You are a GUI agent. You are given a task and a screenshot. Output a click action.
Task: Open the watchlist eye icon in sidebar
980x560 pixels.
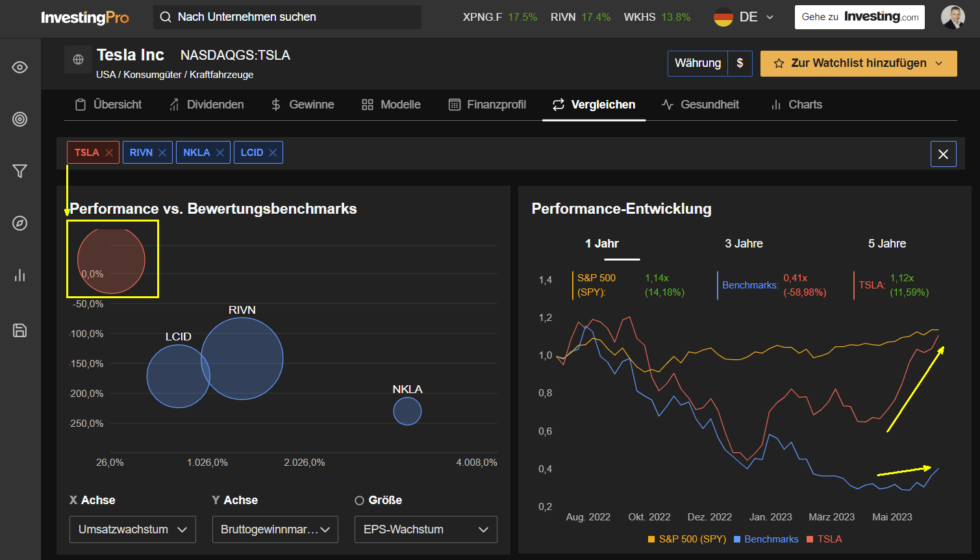[x=20, y=67]
